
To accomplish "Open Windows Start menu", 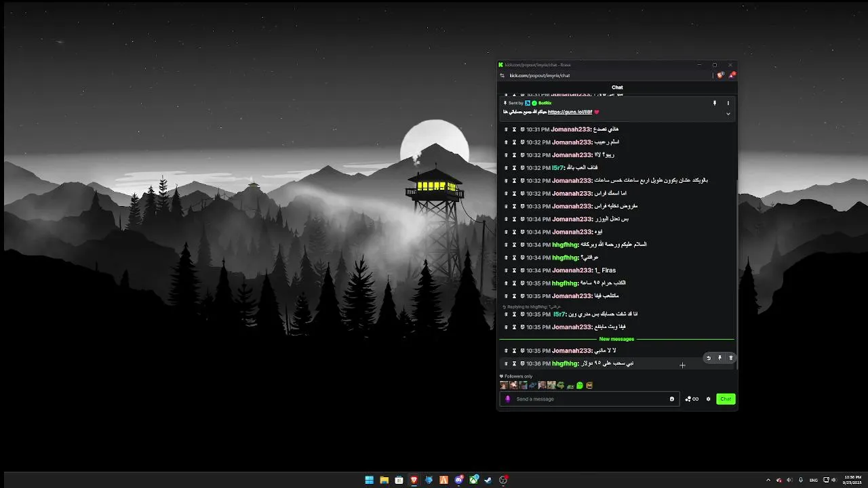I will coord(369,480).
